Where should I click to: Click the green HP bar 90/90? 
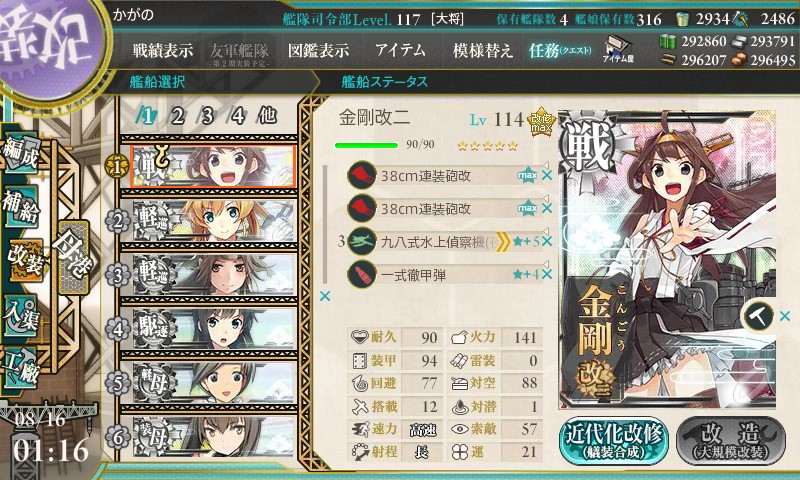pyautogui.click(x=366, y=145)
